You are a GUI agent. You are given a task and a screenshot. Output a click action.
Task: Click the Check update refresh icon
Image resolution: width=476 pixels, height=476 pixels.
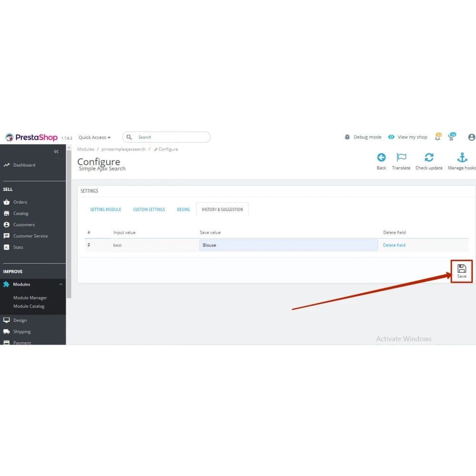pos(429,157)
